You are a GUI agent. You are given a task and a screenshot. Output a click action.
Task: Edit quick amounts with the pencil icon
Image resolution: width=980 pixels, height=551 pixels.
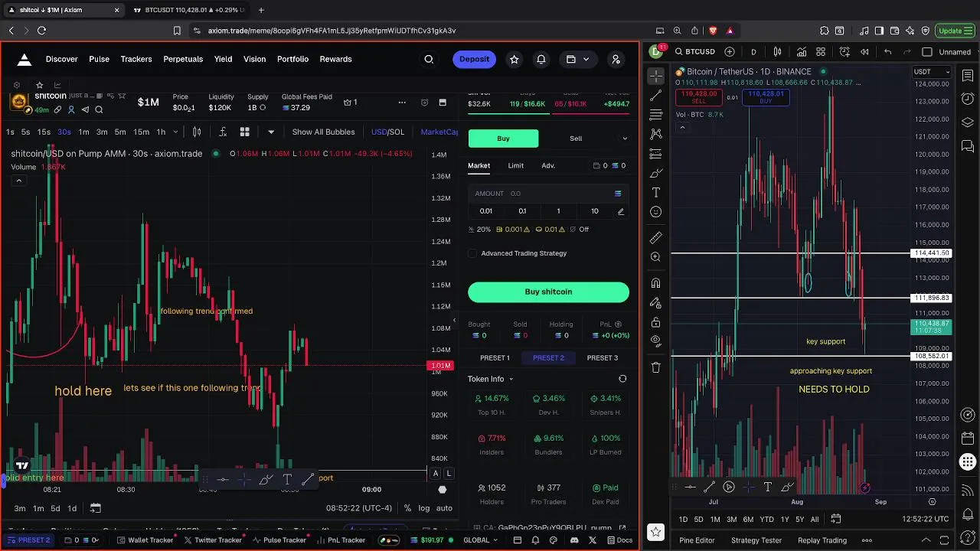[x=620, y=211]
